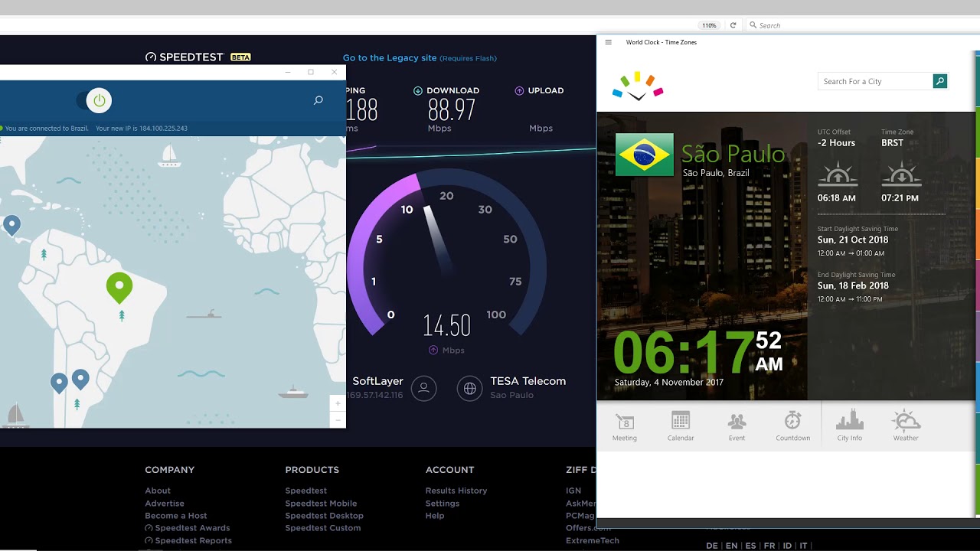Open the Speedtest Desktop product link
Image resolution: width=980 pixels, height=551 pixels.
[x=325, y=516]
